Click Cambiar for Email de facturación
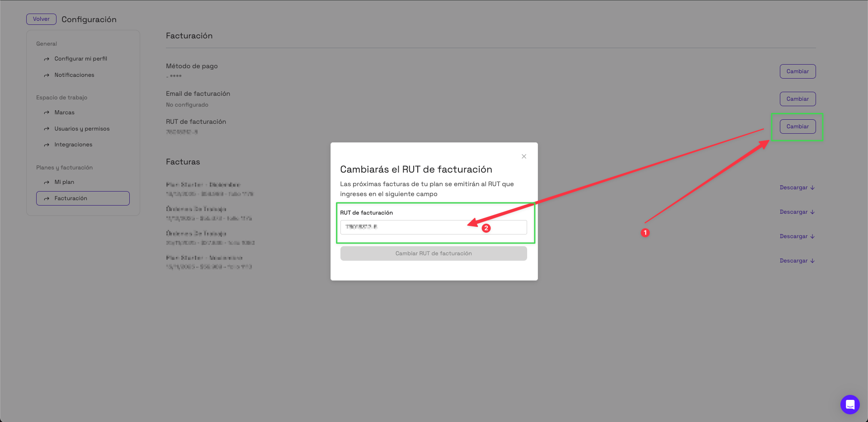 click(797, 99)
